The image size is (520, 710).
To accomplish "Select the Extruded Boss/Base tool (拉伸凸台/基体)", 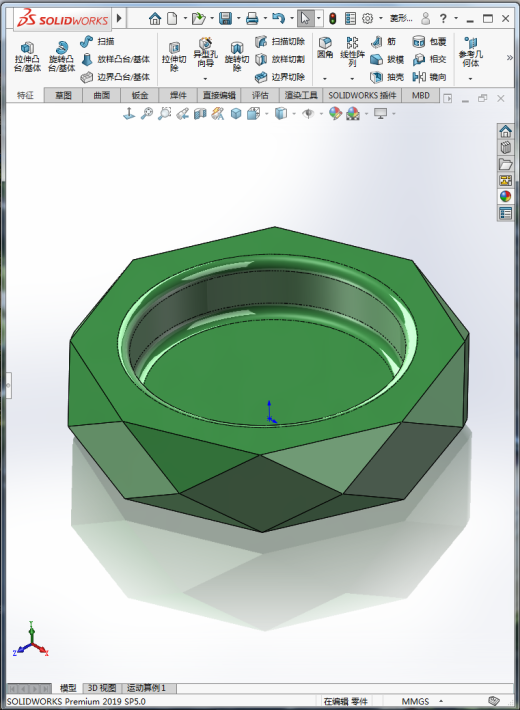I will pyautogui.click(x=27, y=57).
